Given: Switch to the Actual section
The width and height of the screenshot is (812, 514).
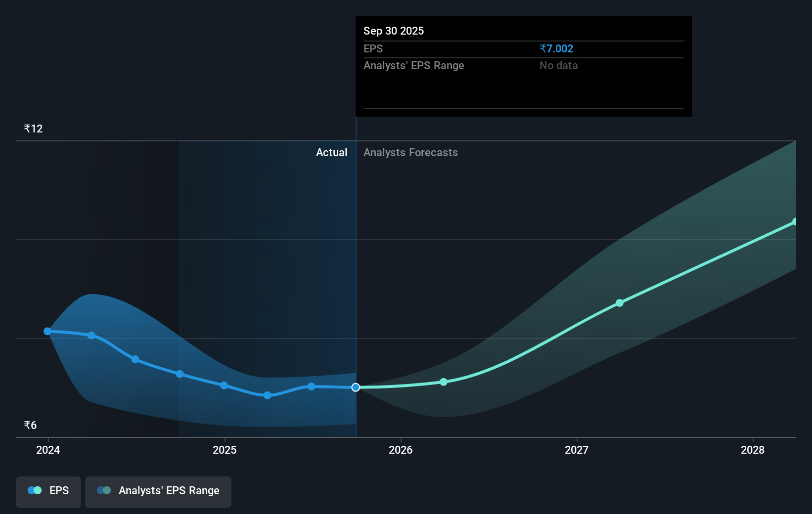Looking at the screenshot, I should [331, 153].
